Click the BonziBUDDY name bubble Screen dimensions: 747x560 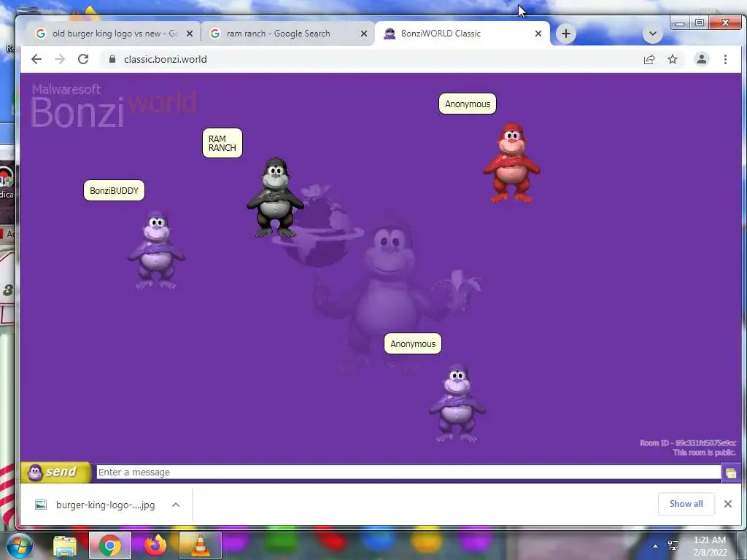tap(114, 190)
